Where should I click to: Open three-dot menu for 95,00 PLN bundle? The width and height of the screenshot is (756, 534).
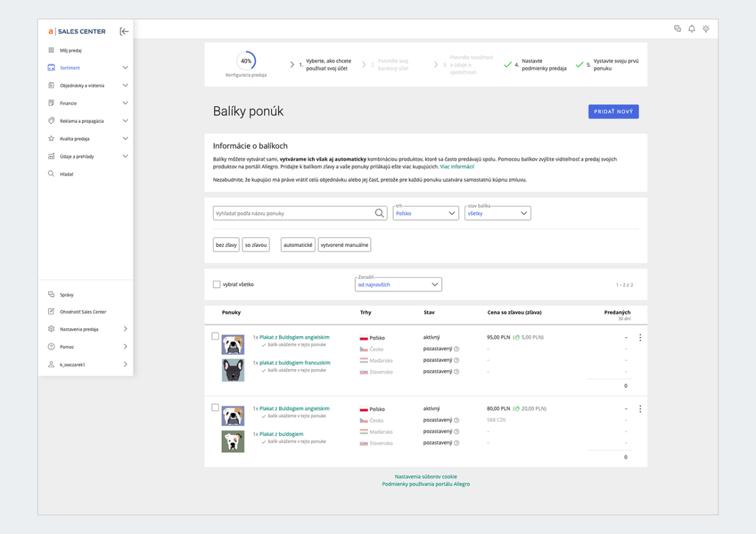pyautogui.click(x=640, y=338)
